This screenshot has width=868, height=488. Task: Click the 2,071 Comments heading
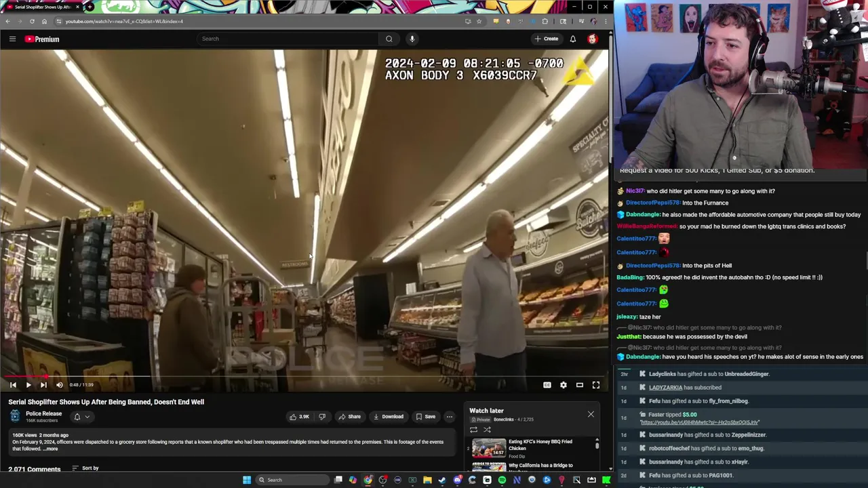point(35,469)
